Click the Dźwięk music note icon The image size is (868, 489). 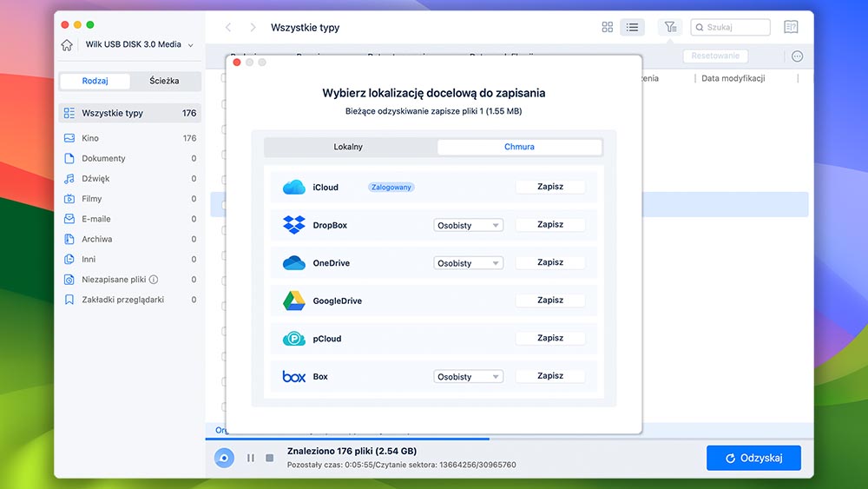pyautogui.click(x=69, y=178)
